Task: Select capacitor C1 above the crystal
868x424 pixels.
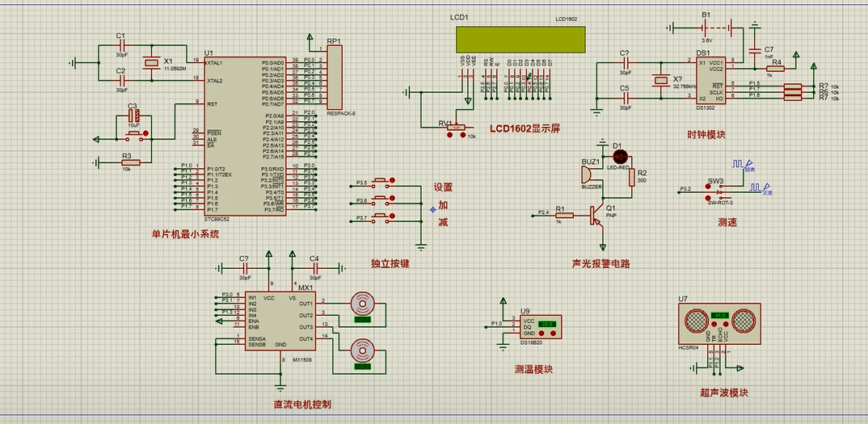Action: coord(120,46)
